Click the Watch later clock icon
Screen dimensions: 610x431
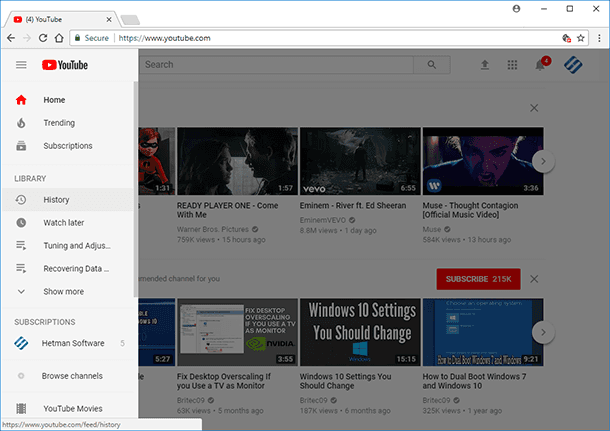click(x=21, y=223)
